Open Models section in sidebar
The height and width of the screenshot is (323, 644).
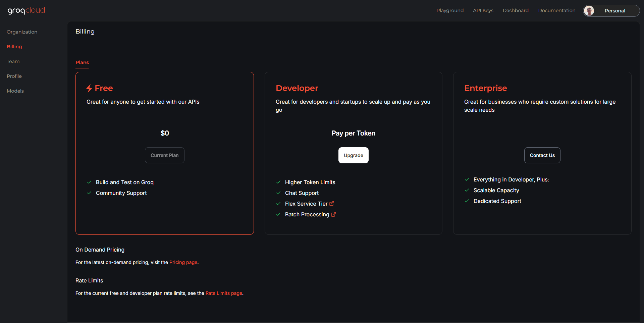[15, 91]
